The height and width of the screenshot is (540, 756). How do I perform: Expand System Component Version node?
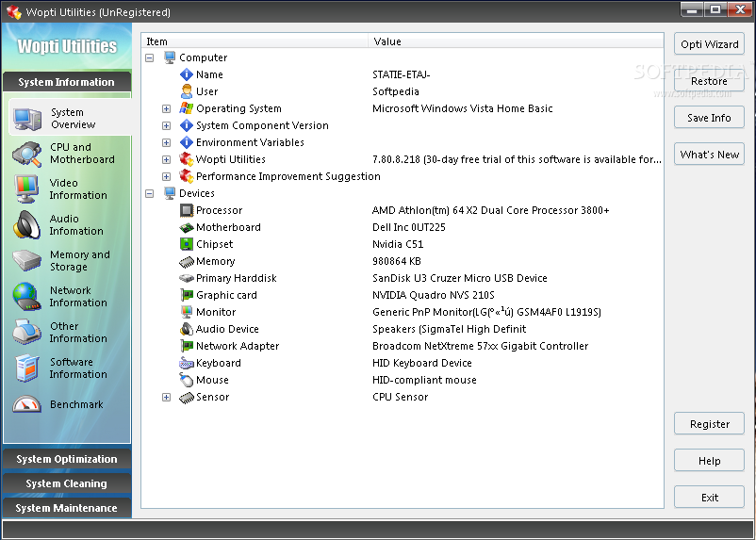[x=166, y=126]
